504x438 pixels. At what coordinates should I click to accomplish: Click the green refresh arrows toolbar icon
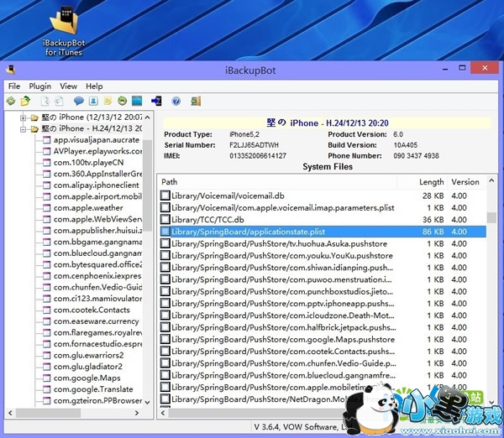[x=10, y=101]
